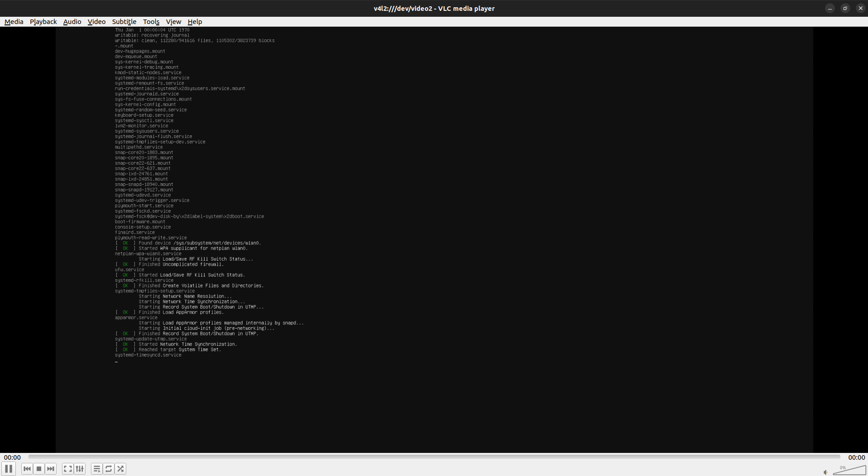Screen dimensions: 868x476
Task: Open the extended settings equalizer panel
Action: point(79,469)
